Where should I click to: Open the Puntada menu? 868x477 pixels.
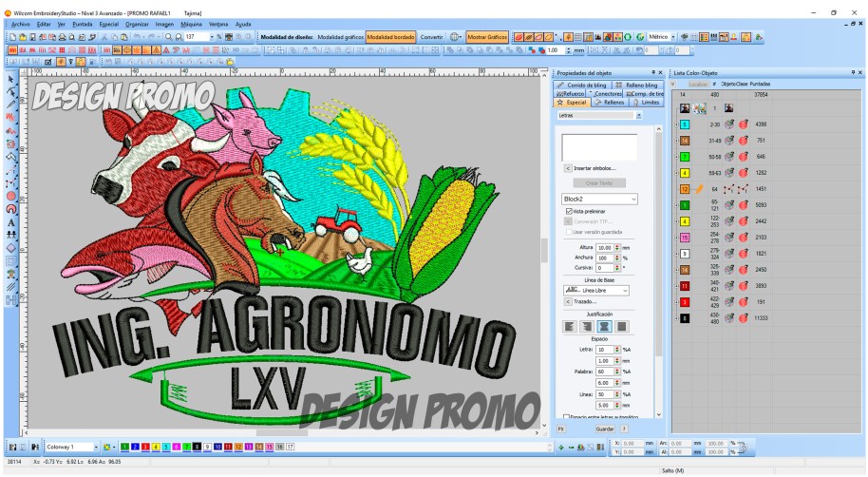point(83,23)
